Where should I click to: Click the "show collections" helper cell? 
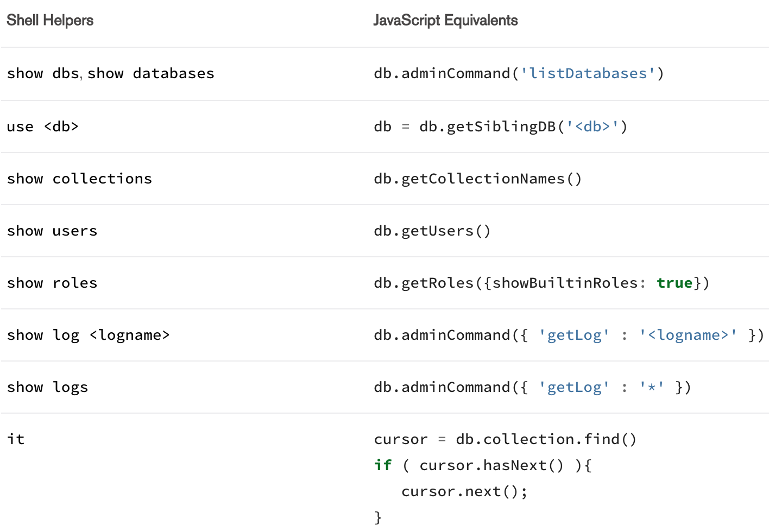(79, 179)
